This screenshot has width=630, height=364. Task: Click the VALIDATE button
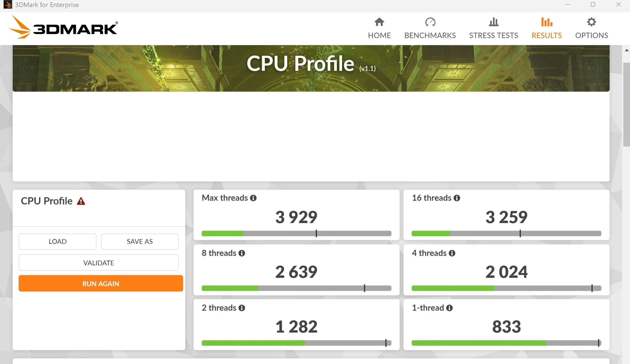coord(98,263)
